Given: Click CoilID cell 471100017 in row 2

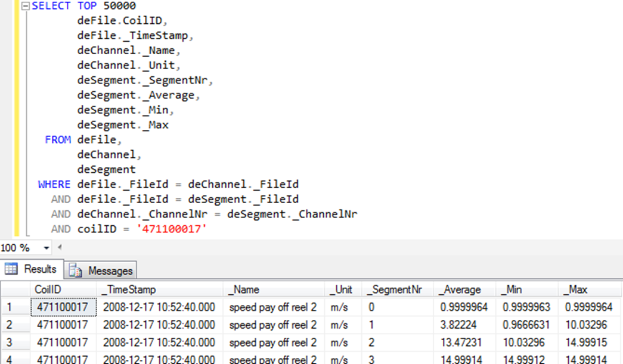Looking at the screenshot, I should click(64, 325).
